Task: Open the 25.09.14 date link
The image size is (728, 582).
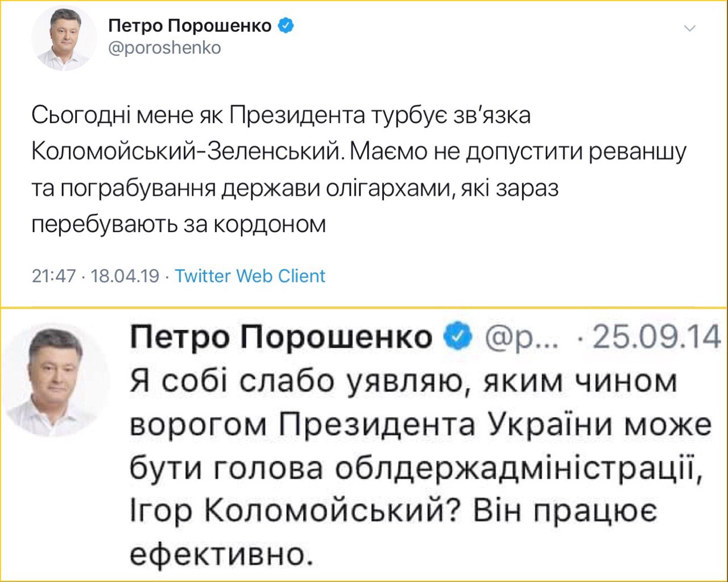Action: point(656,337)
